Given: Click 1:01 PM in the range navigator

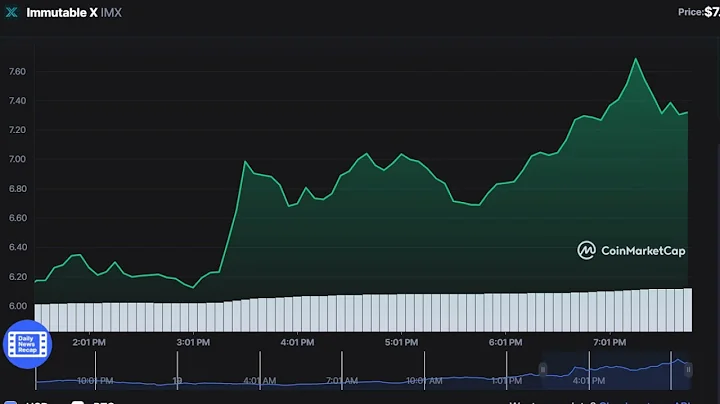Looking at the screenshot, I should click(x=506, y=381).
